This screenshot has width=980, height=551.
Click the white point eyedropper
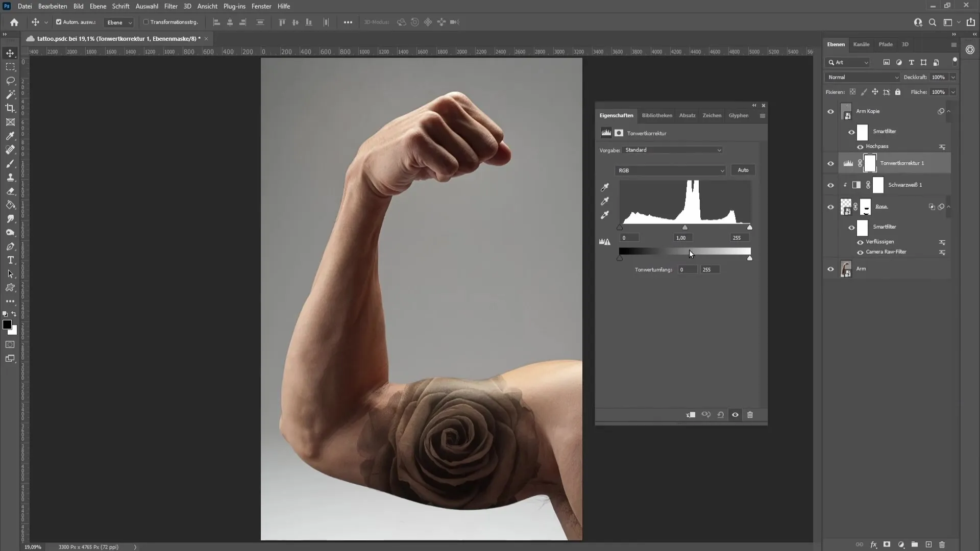pyautogui.click(x=604, y=215)
